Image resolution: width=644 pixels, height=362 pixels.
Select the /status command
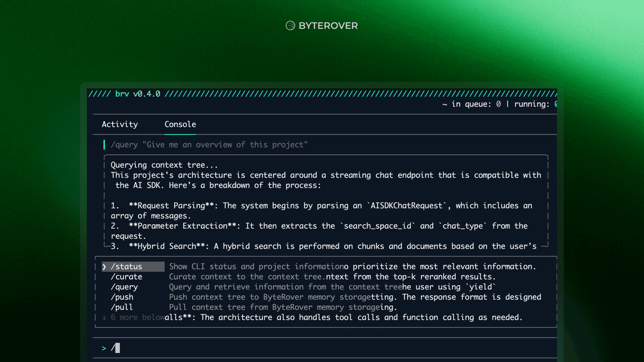tap(126, 267)
